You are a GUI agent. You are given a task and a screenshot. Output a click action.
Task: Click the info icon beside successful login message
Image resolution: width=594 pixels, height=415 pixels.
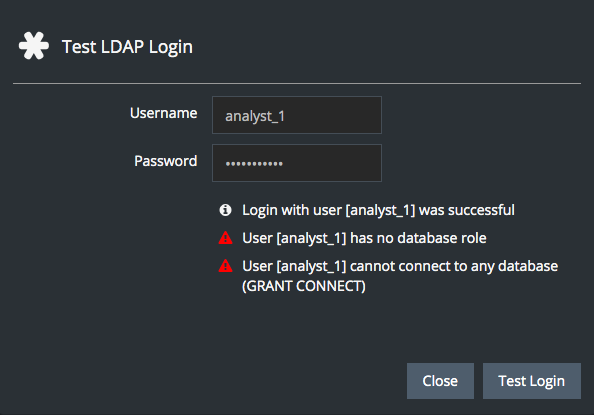[x=225, y=210]
